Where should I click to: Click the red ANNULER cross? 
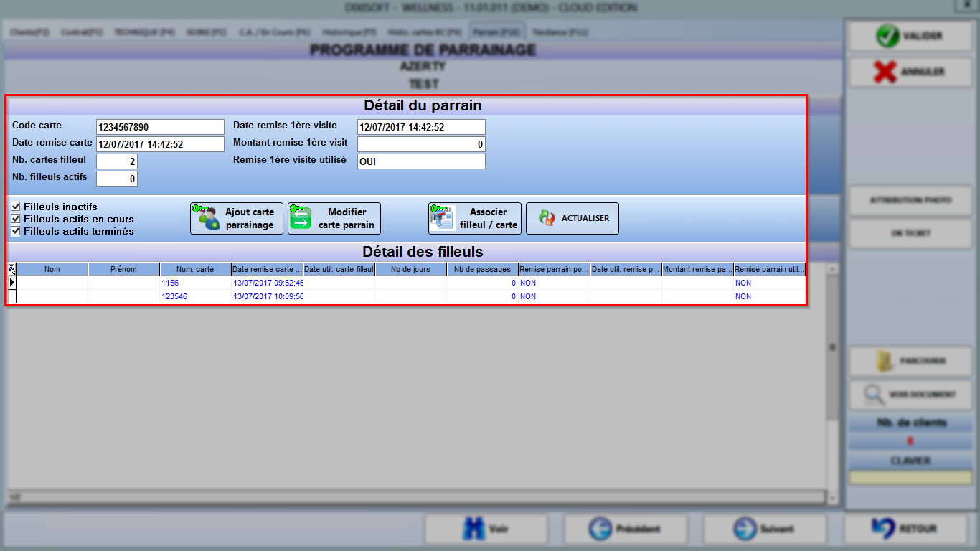pyautogui.click(x=885, y=72)
